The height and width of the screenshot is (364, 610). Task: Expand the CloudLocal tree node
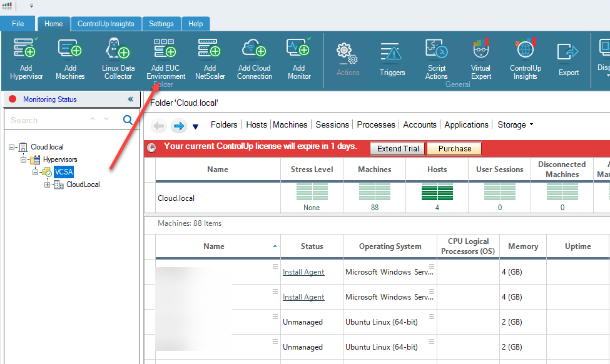(x=48, y=185)
